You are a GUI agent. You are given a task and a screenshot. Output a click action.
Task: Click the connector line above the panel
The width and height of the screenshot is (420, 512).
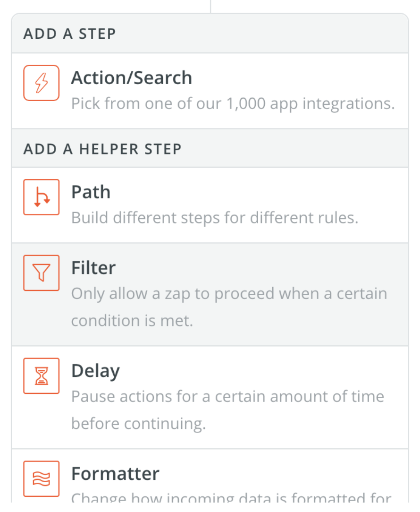point(210,6)
